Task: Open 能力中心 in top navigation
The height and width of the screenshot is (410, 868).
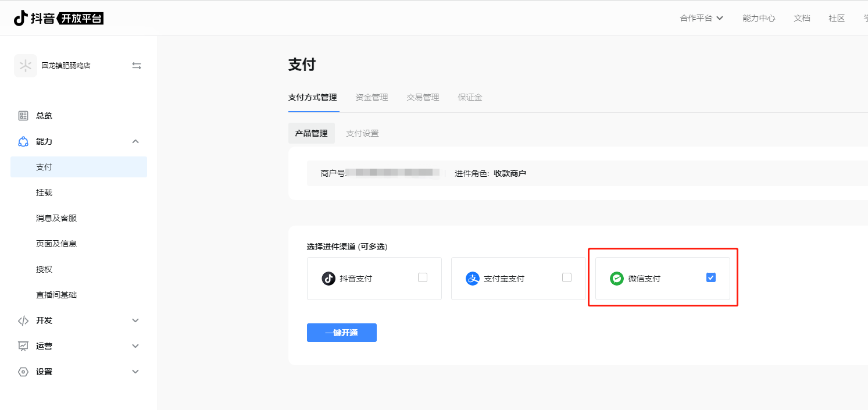Action: click(x=759, y=18)
